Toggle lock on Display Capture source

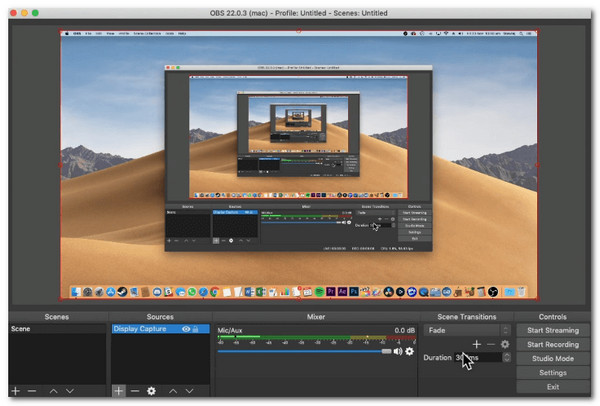pyautogui.click(x=196, y=329)
